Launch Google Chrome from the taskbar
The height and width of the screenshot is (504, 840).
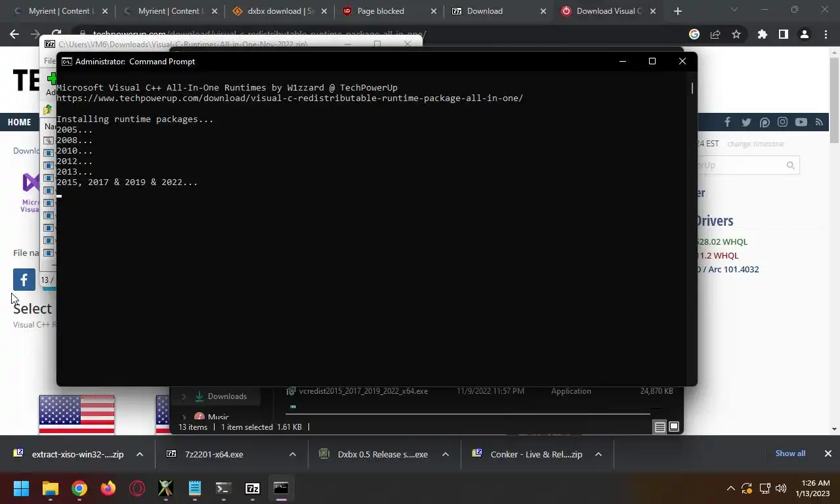click(79, 488)
